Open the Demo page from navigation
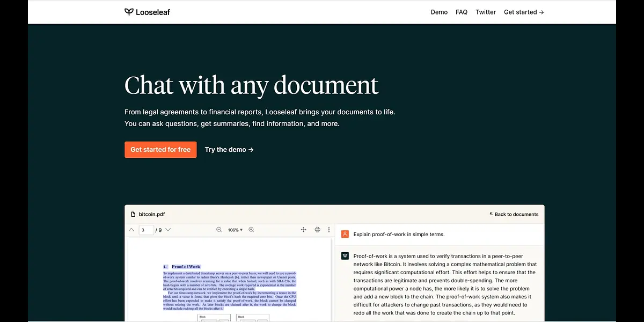This screenshot has height=322, width=644. (x=439, y=12)
